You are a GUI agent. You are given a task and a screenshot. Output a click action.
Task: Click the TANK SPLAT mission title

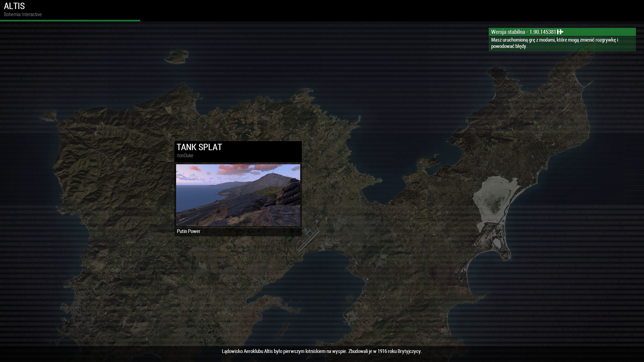pyautogui.click(x=199, y=147)
